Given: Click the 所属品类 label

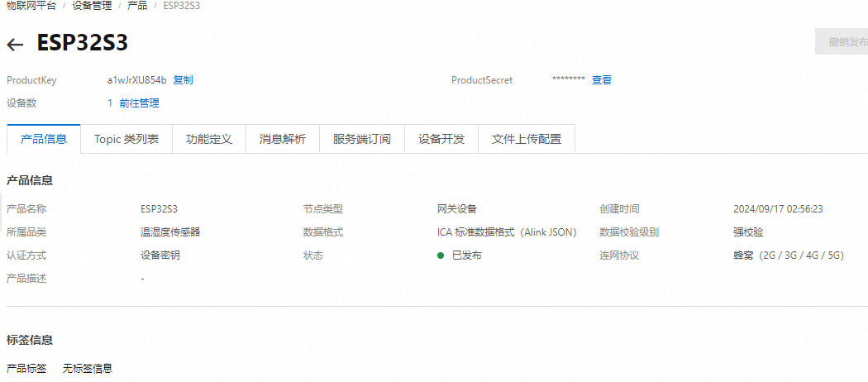Looking at the screenshot, I should (26, 232).
